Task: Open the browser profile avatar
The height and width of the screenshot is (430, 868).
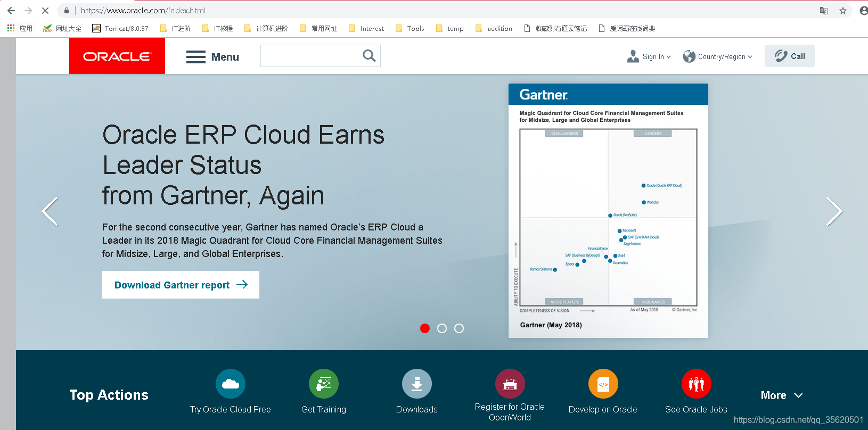Action: [864, 11]
